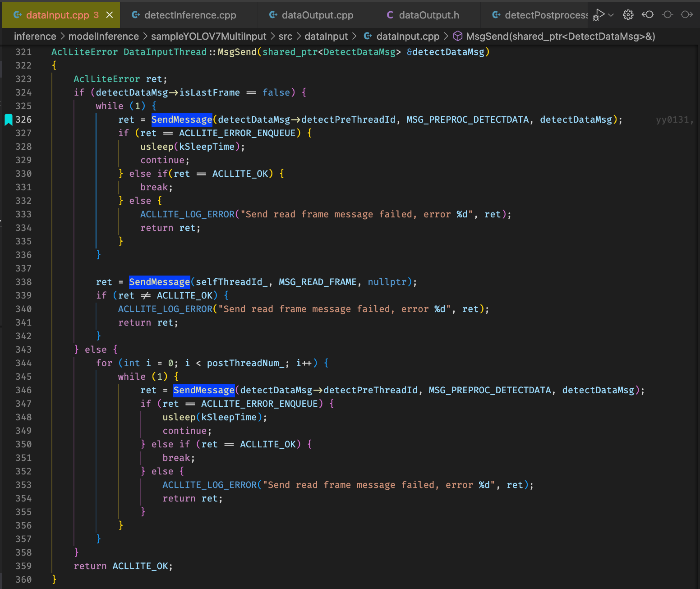
Task: Click ACLLITE_LOG_ERROR on line 340
Action: pyautogui.click(x=166, y=309)
